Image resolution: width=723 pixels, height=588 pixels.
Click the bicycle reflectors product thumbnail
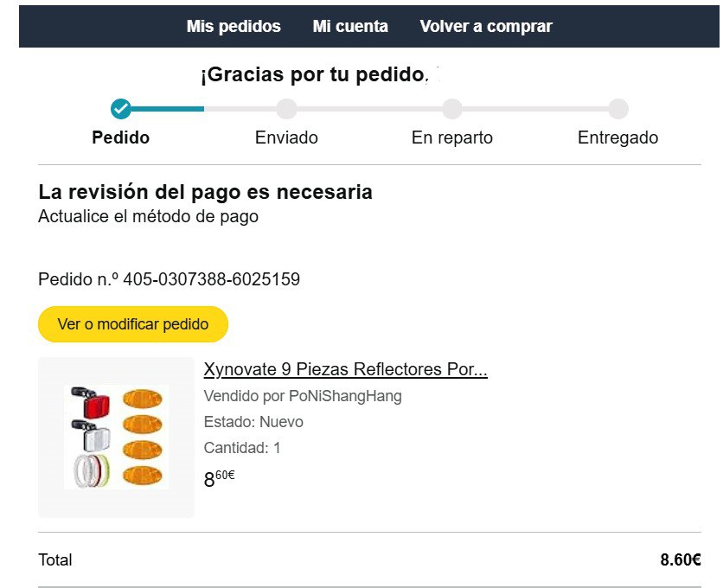click(x=117, y=438)
